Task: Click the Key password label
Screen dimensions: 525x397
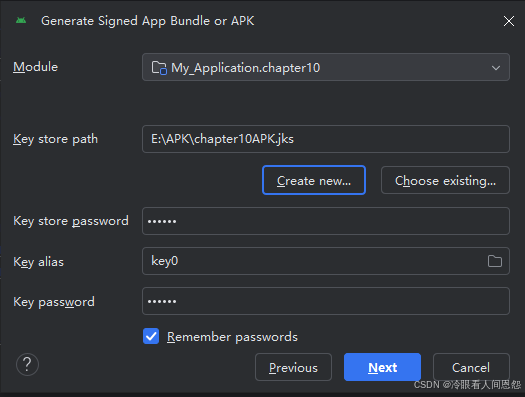Action: pos(54,302)
